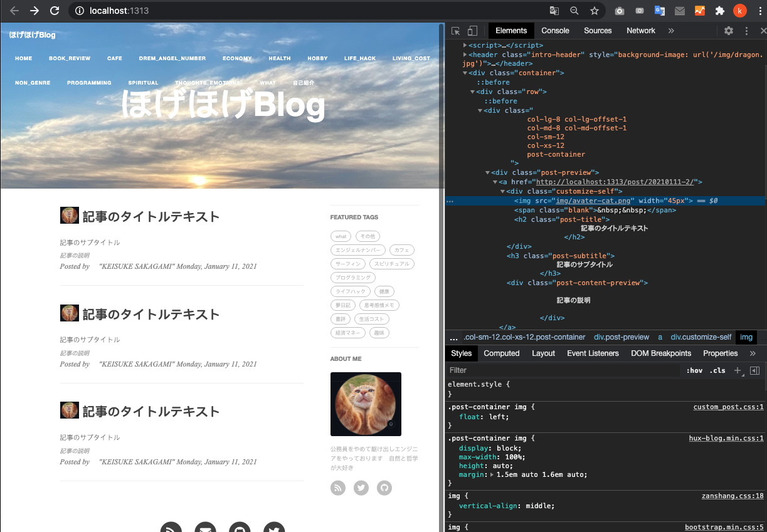Show more DevTools panels chevron
The image size is (767, 532).
pos(671,31)
